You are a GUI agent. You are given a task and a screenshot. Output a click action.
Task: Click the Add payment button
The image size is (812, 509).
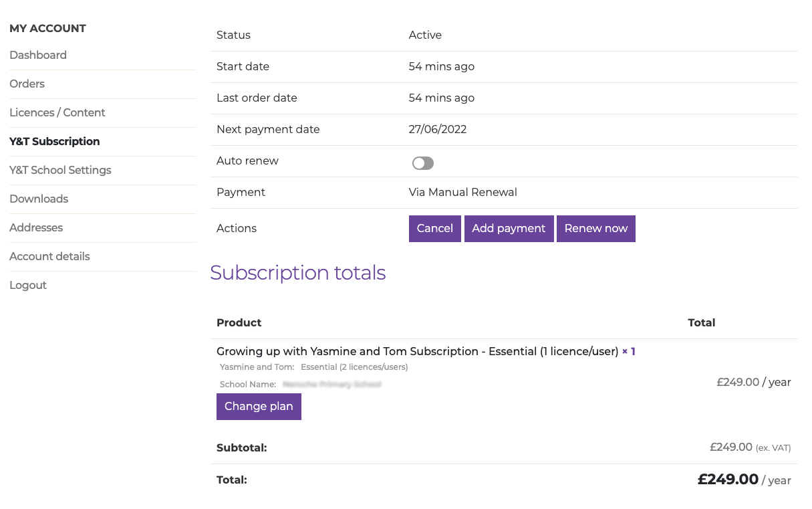509,228
